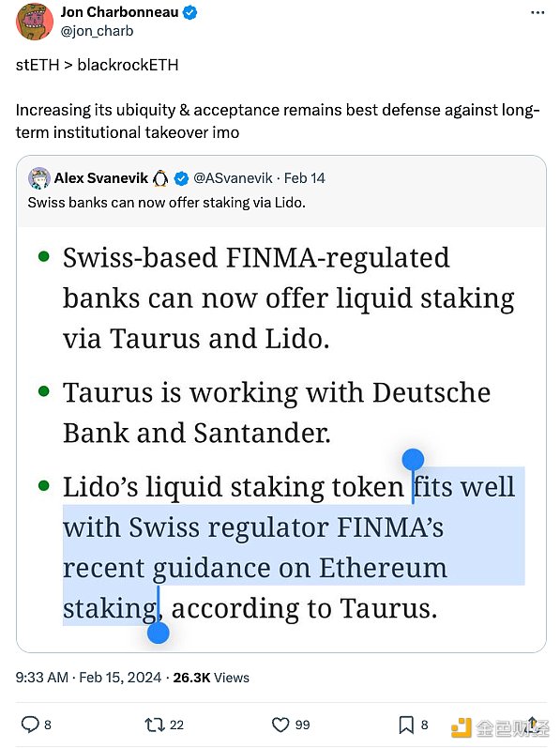Click Alex Svanevik's verified badge
Viewport: 560px width, 748px height.
pos(181,178)
